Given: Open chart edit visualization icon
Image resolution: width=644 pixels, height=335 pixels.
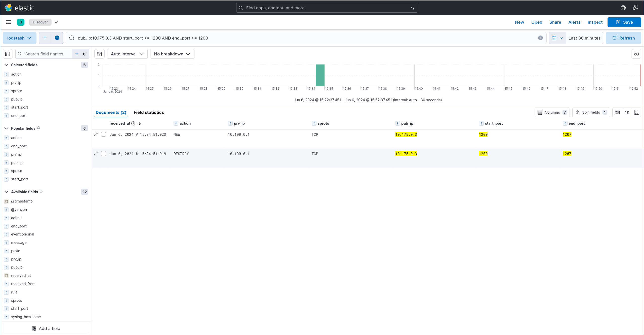Looking at the screenshot, I should point(636,54).
